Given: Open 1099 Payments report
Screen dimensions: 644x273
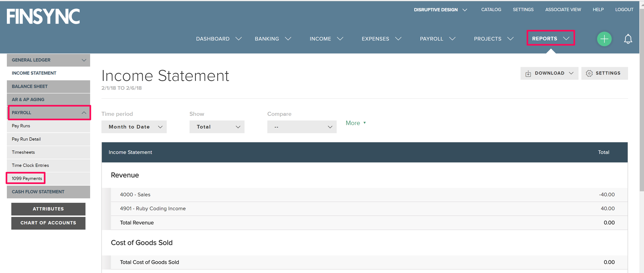Looking at the screenshot, I should point(48,178).
